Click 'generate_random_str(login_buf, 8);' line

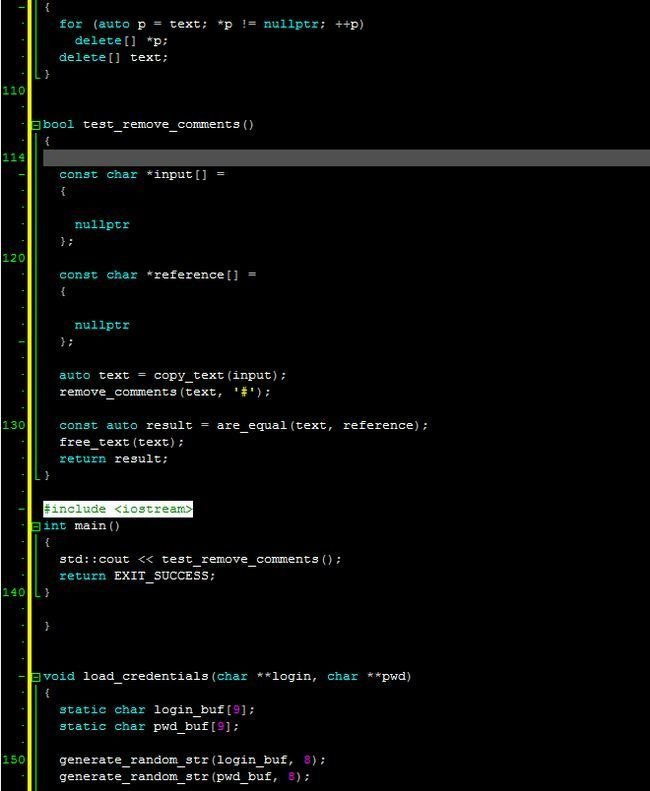[x=193, y=760]
